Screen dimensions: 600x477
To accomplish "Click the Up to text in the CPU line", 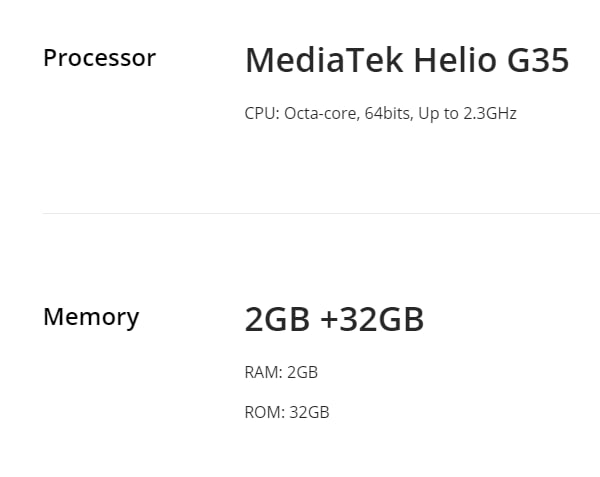I will 439,114.
